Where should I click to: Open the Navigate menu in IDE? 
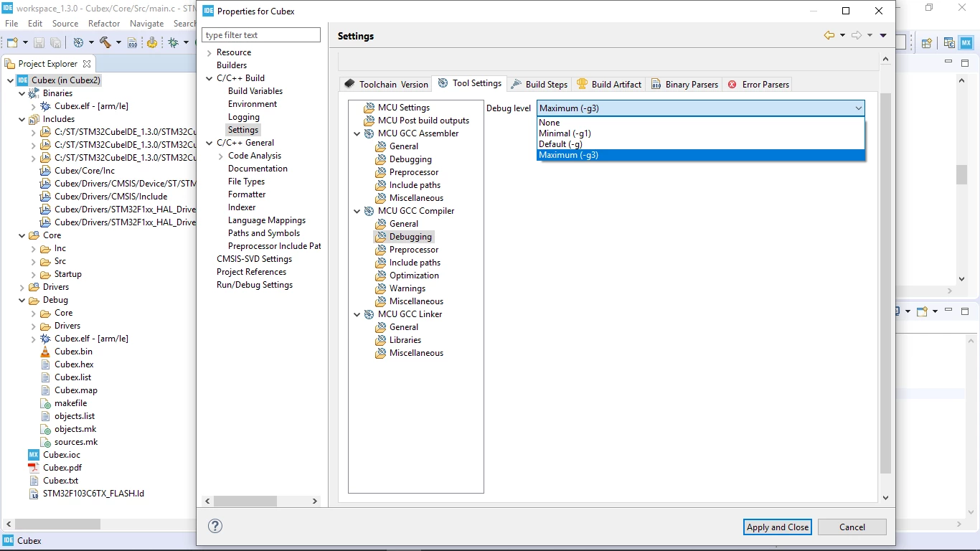point(147,24)
